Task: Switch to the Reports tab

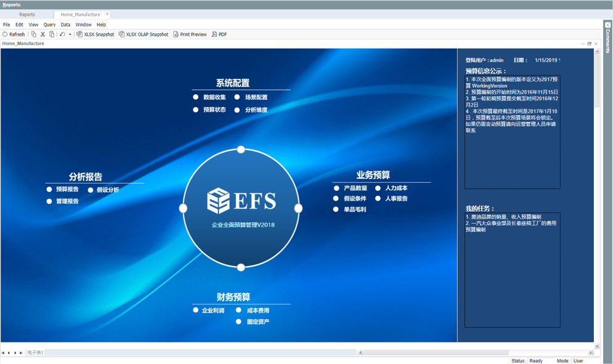Action: pyautogui.click(x=27, y=14)
